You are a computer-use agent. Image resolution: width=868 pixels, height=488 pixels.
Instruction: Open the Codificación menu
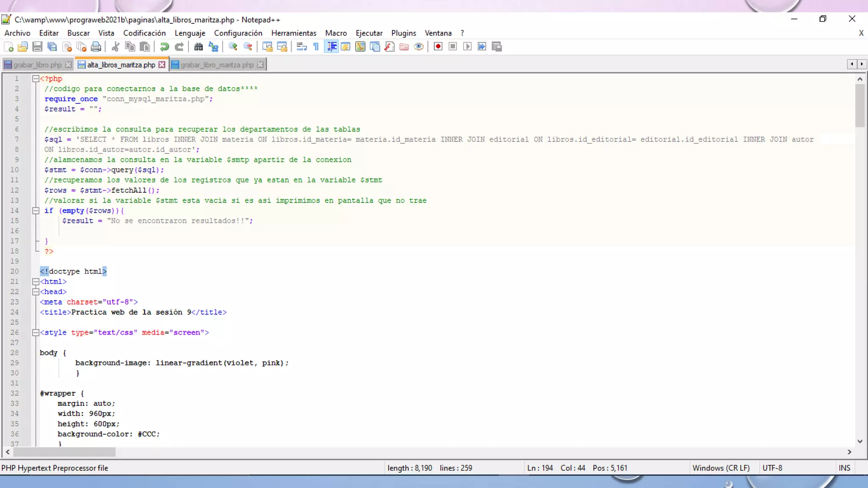[x=144, y=33]
